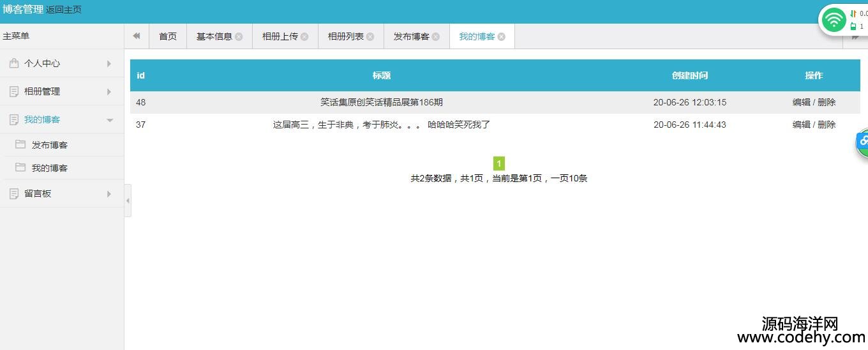Close the 我的博客 tab

(502, 37)
